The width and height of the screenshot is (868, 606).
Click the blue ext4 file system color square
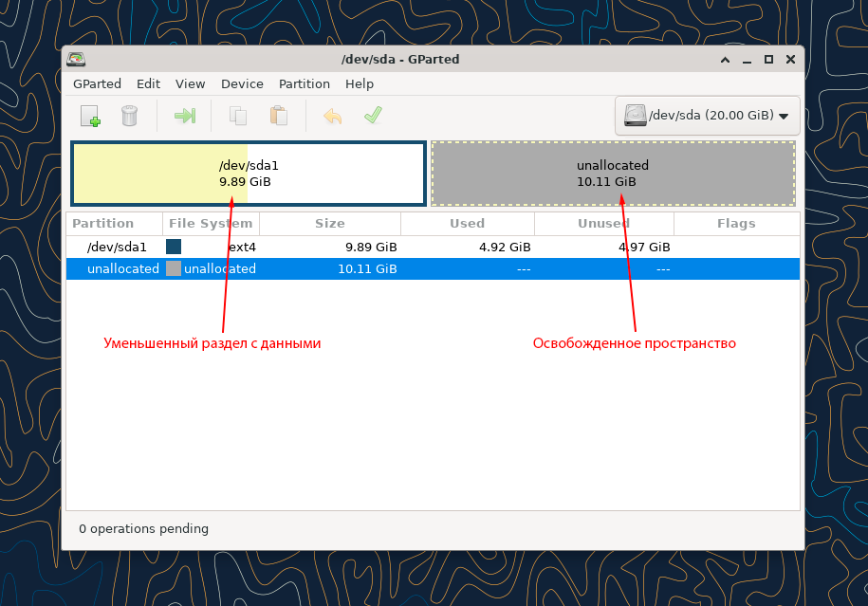pyautogui.click(x=174, y=247)
